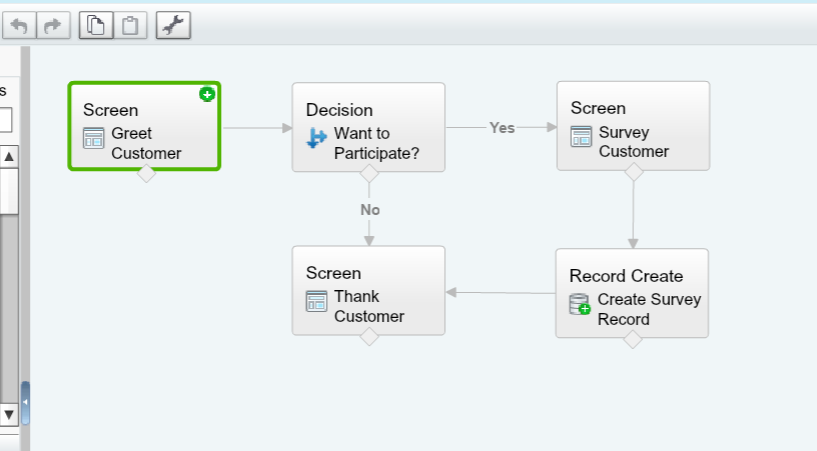Click the Thank Customer screen icon

point(317,301)
